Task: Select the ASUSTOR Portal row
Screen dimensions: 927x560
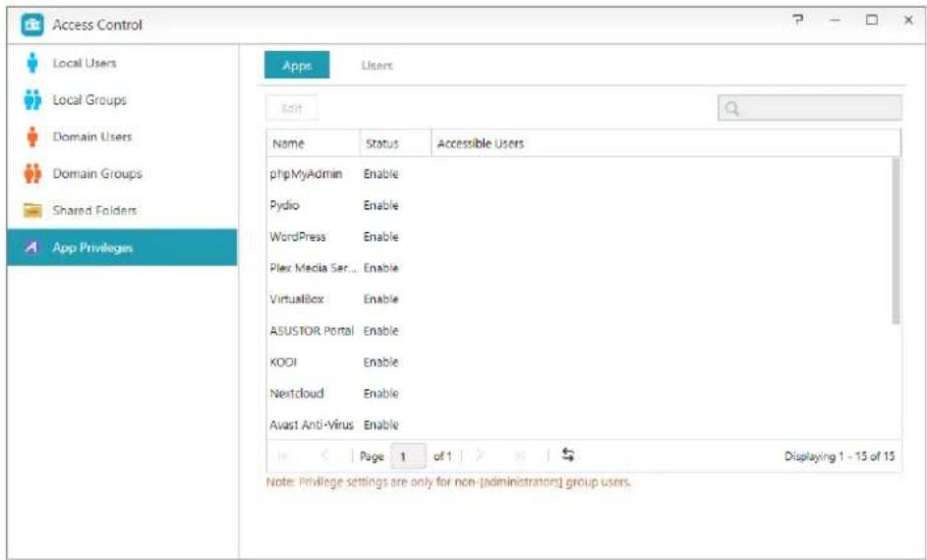Action: [579, 331]
